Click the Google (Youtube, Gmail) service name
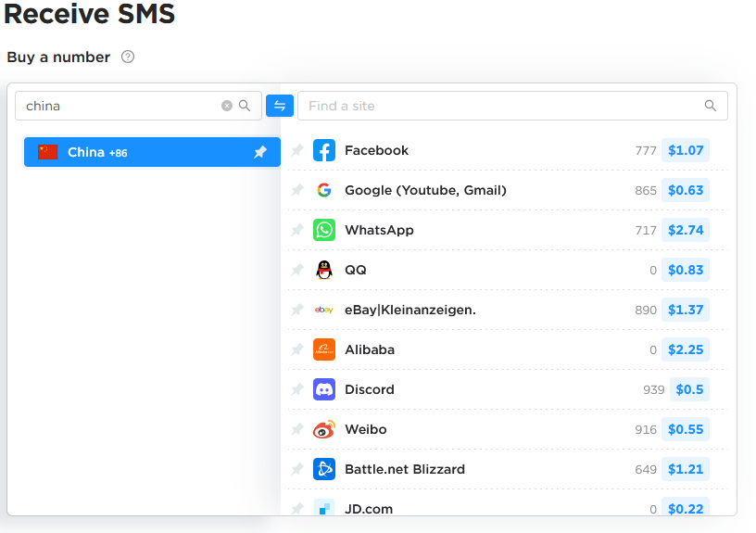 tap(426, 191)
